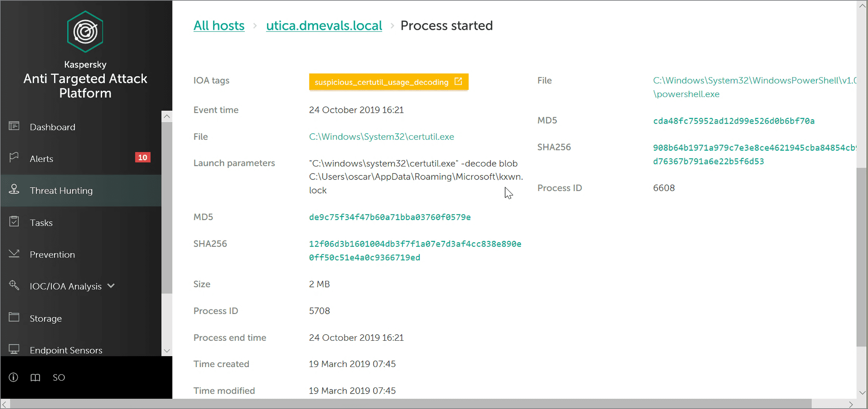
Task: Click the red Alerts count badge
Action: 142,158
